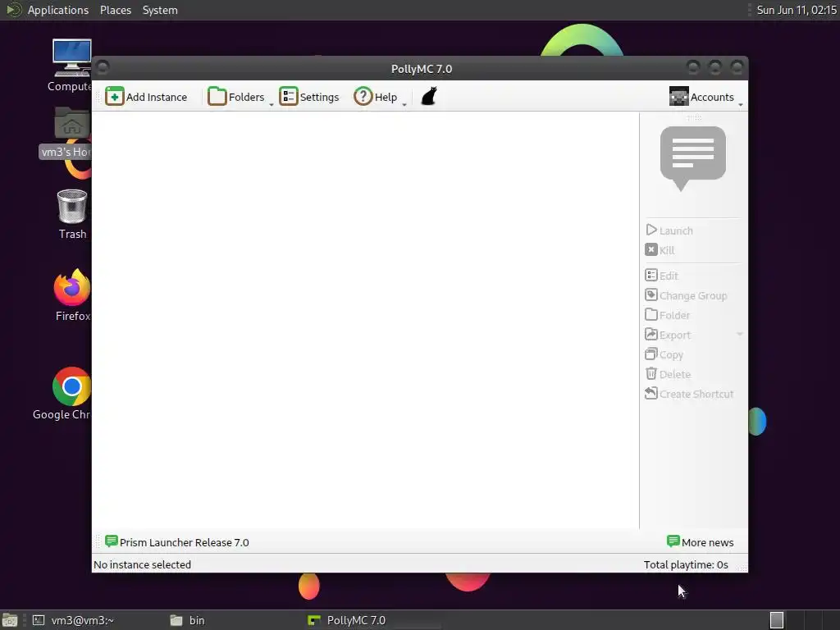Click the news speech bubble icon
This screenshot has height=630, width=840.
[x=692, y=158]
